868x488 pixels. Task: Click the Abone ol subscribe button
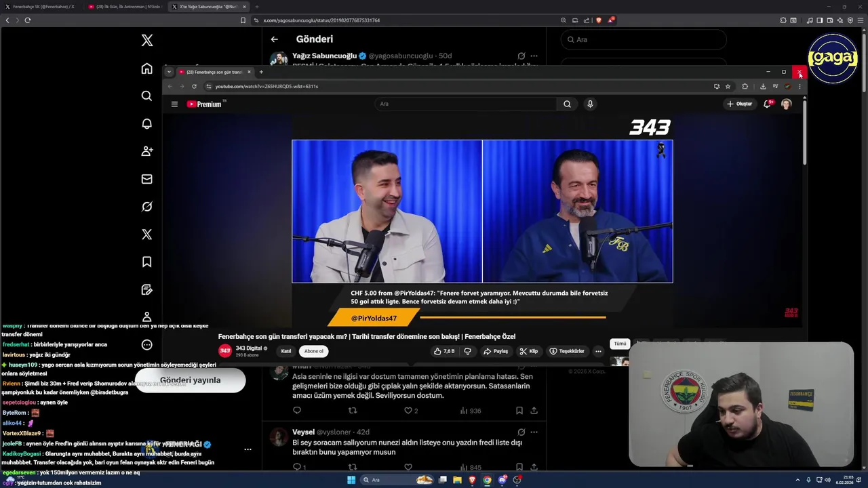[314, 351]
